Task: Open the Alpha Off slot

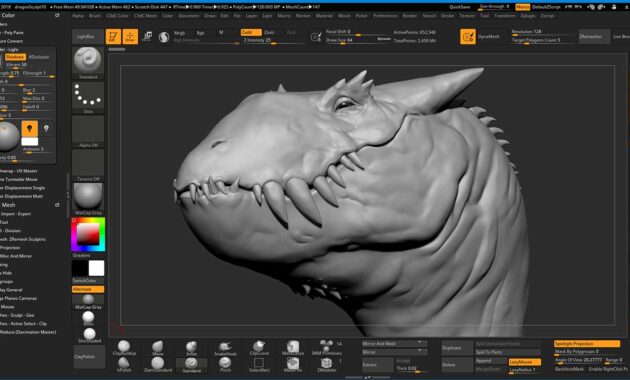Action: click(x=88, y=132)
